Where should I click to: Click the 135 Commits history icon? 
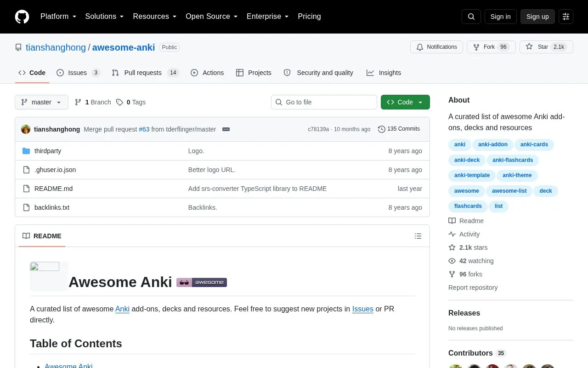(382, 129)
